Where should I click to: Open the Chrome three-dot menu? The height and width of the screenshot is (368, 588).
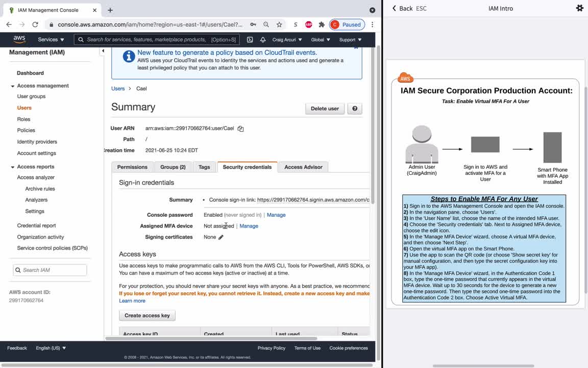point(372,25)
